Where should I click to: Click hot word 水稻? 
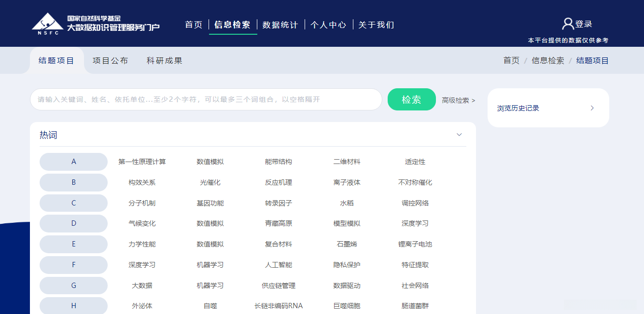[347, 203]
